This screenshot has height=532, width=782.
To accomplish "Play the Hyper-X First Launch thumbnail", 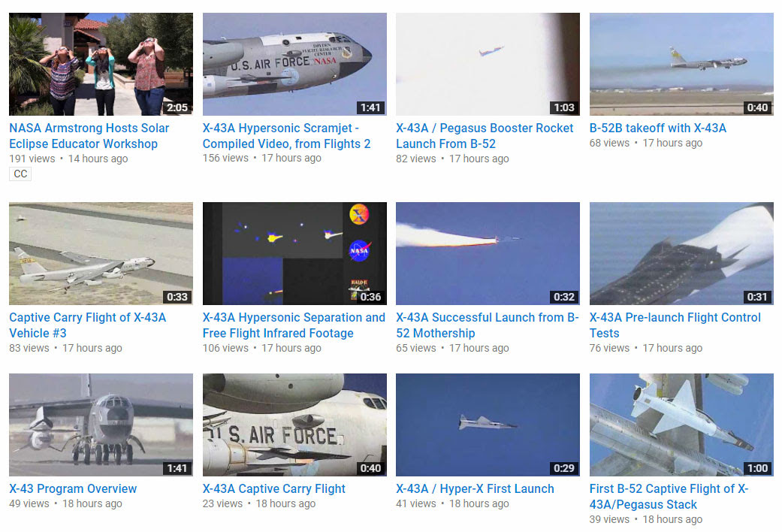I will pyautogui.click(x=488, y=425).
